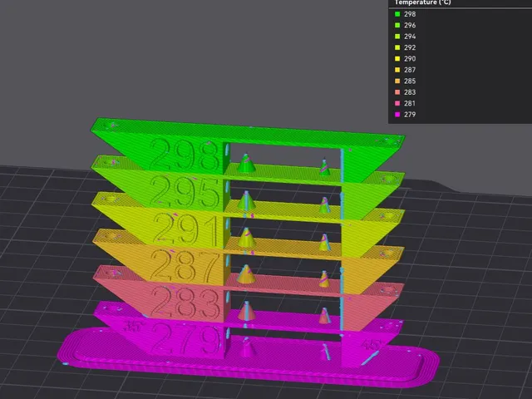
Task: Click the embossed 283 on the tower
Action: point(185,302)
